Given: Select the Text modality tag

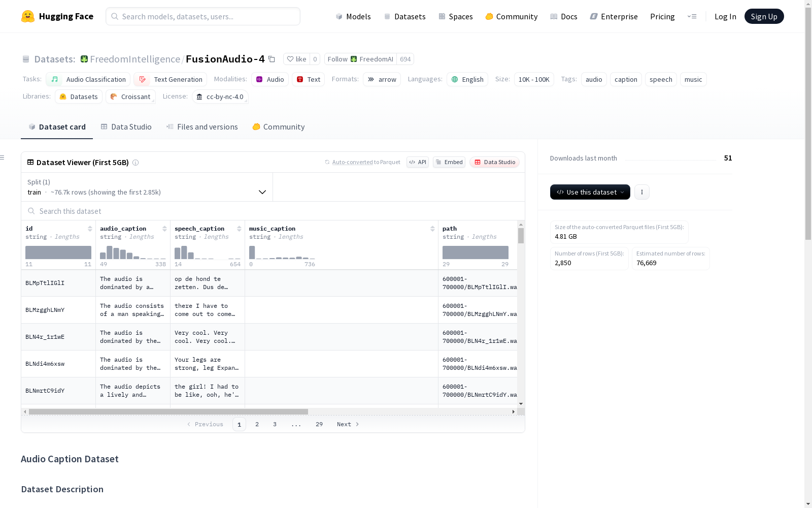Looking at the screenshot, I should (309, 79).
